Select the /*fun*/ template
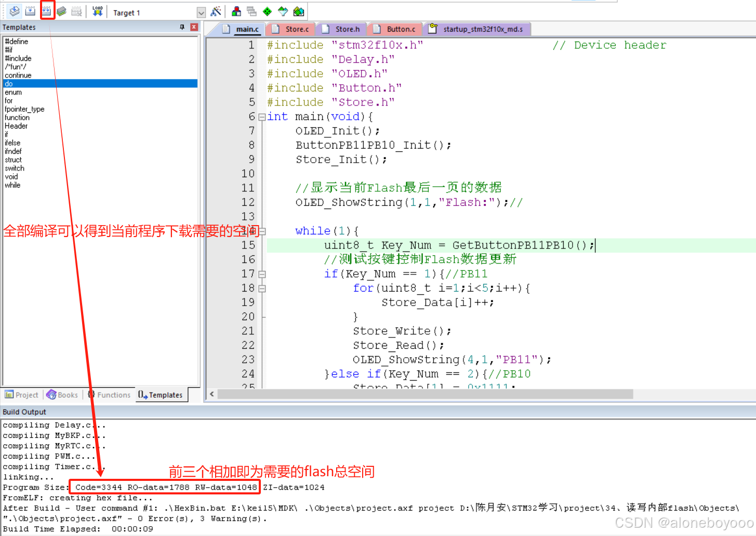Image resolution: width=756 pixels, height=536 pixels. coord(16,67)
